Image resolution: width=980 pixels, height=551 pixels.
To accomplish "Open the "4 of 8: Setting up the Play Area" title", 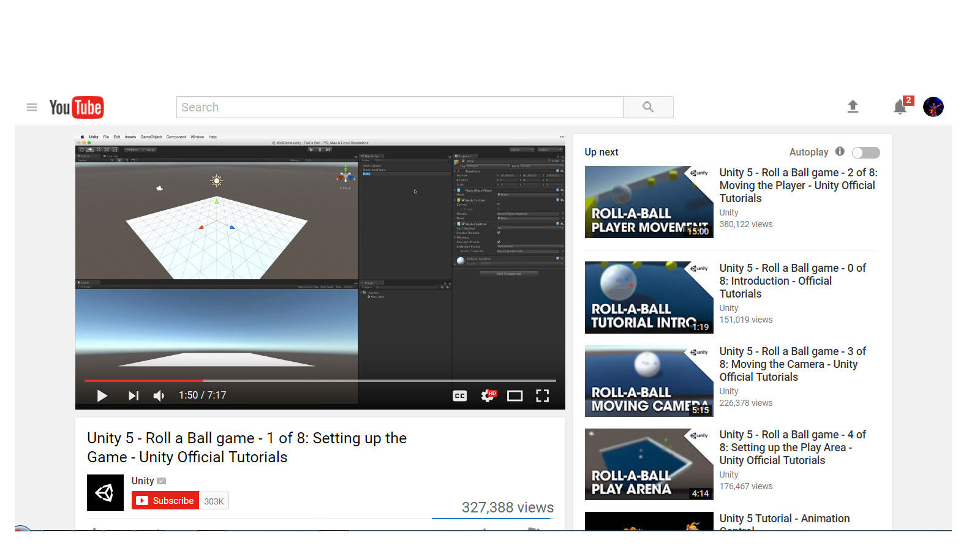I will pyautogui.click(x=793, y=448).
